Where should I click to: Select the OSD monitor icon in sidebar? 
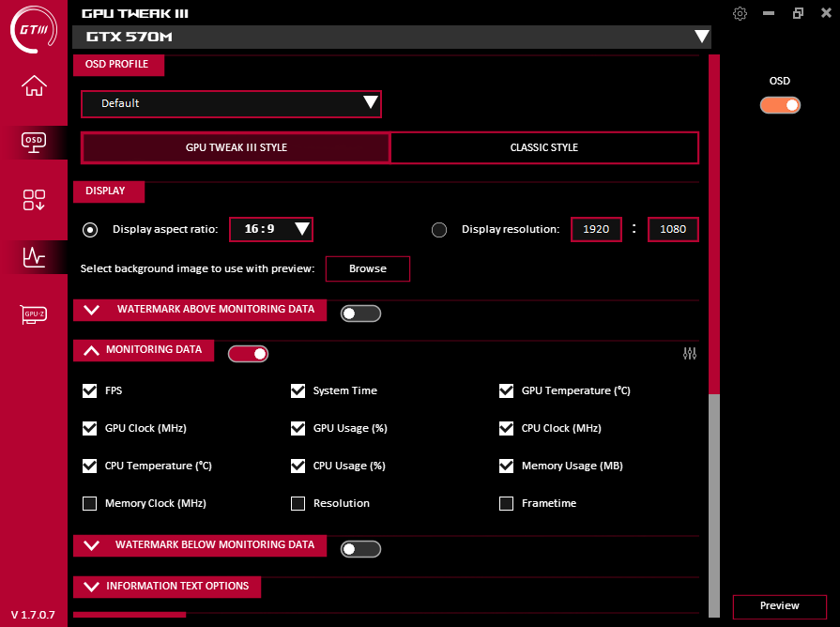pos(34,142)
